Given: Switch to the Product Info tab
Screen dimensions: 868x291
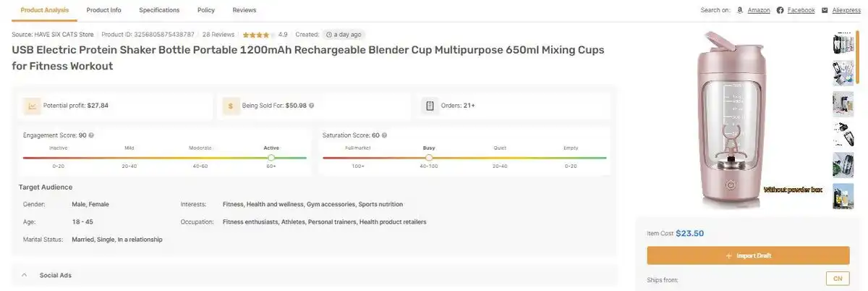Looking at the screenshot, I should point(103,10).
